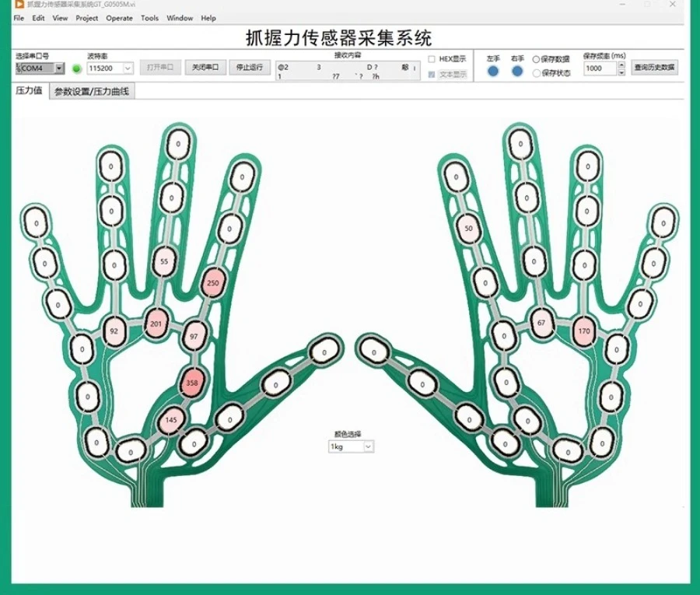Open the Operate menu

119,19
